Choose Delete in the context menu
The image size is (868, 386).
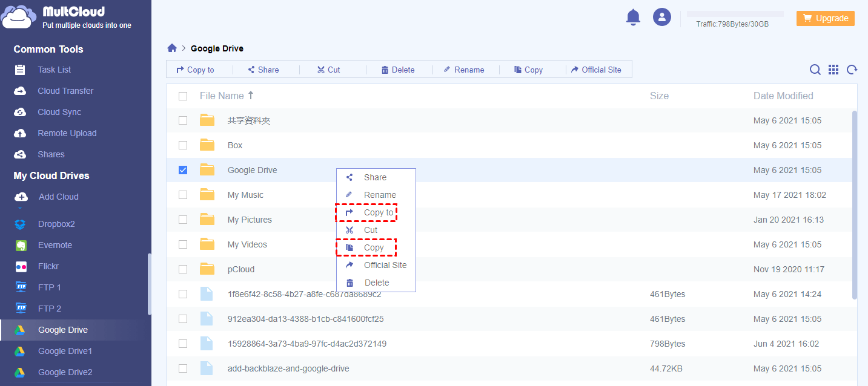point(376,283)
